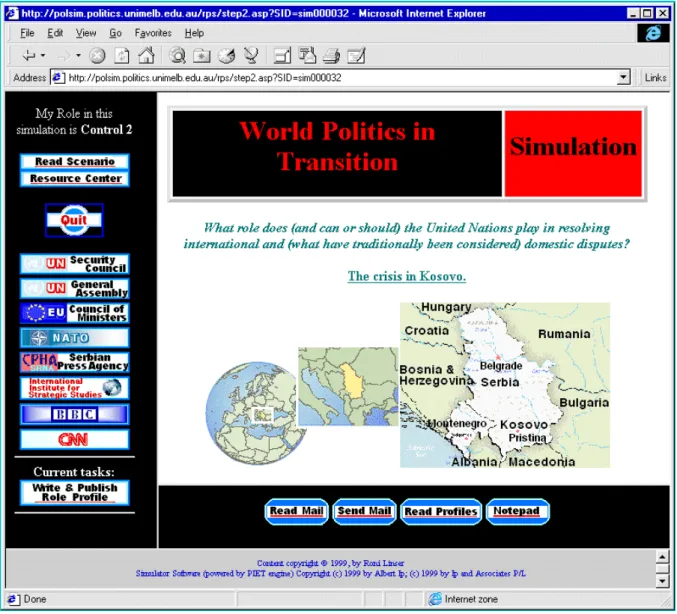Open the Forward history dropdown arrow

pos(78,56)
